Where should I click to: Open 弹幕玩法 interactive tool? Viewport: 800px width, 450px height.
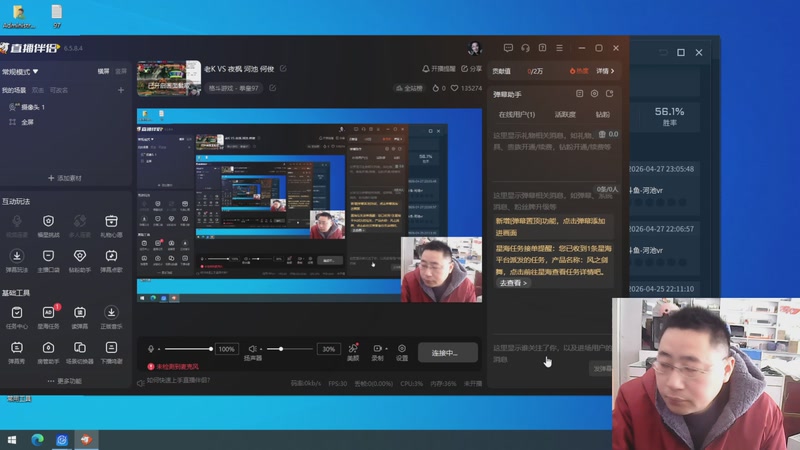coord(17,260)
